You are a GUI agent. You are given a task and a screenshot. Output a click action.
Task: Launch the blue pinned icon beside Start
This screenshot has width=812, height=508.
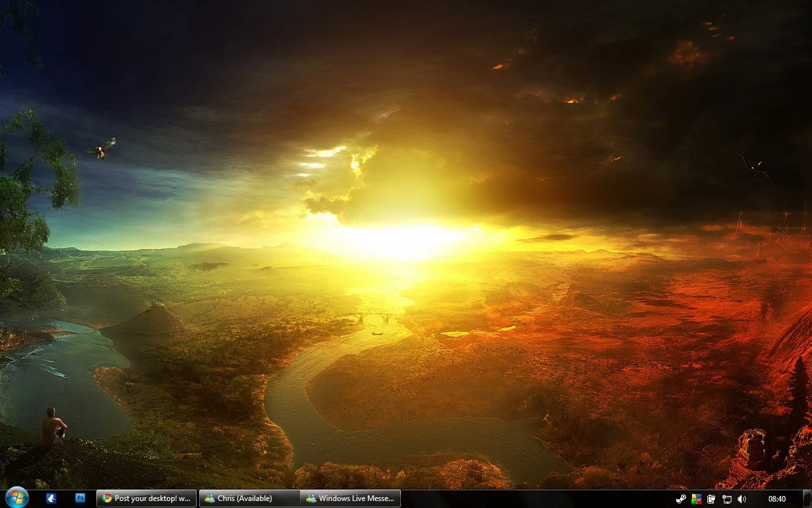pyautogui.click(x=51, y=498)
